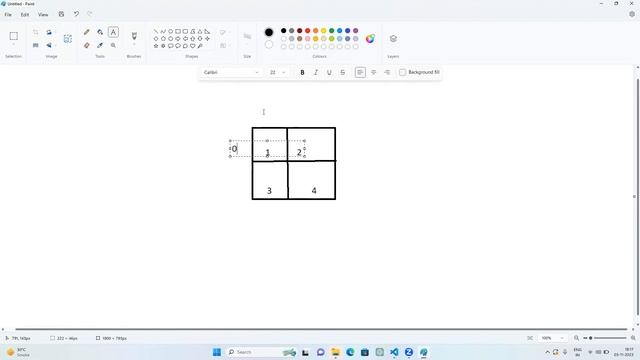Click the Save icon in title bar
Image resolution: width=640 pixels, height=360 pixels.
(x=61, y=14)
